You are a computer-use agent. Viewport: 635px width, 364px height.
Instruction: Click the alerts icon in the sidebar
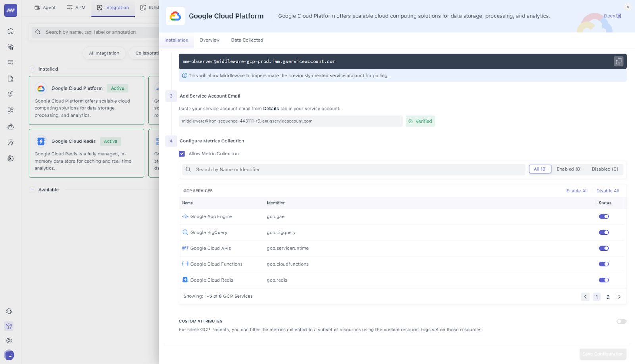(x=10, y=94)
